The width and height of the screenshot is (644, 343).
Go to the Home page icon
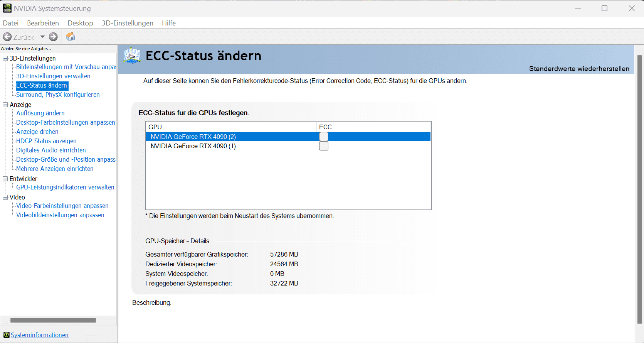click(x=71, y=37)
